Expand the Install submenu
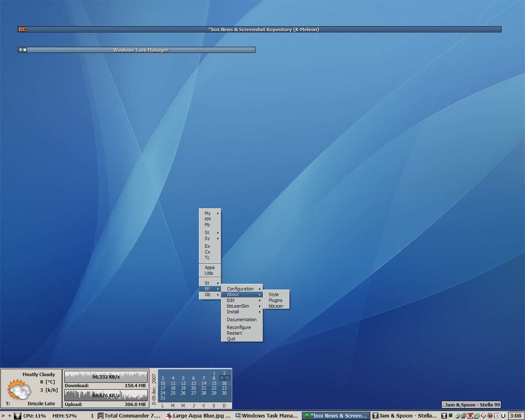Image resolution: width=525 pixels, height=420 pixels. (242, 312)
